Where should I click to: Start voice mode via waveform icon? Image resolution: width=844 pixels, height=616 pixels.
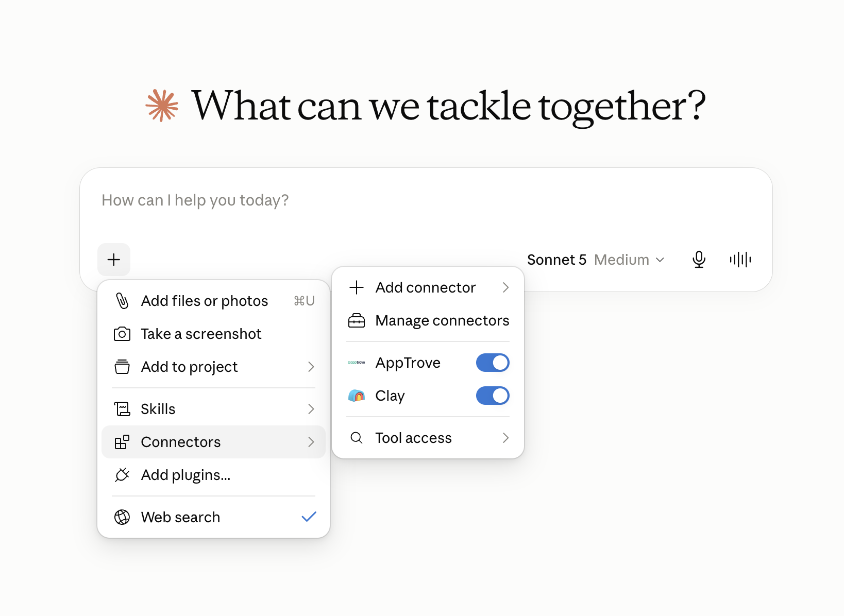point(740,260)
